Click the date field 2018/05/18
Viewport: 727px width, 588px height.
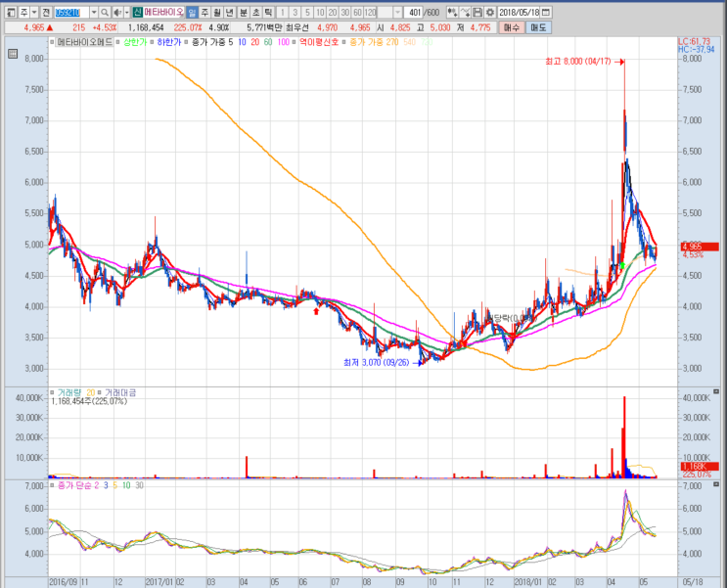click(520, 13)
